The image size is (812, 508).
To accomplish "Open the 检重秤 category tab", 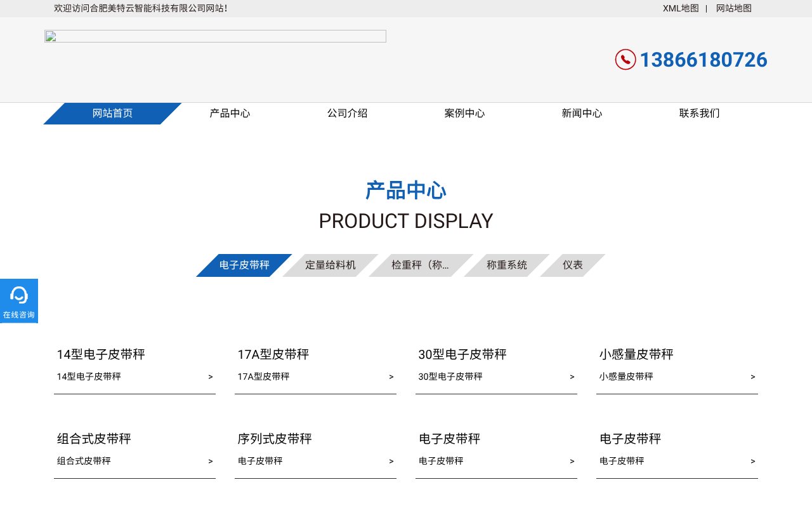I will pos(421,265).
